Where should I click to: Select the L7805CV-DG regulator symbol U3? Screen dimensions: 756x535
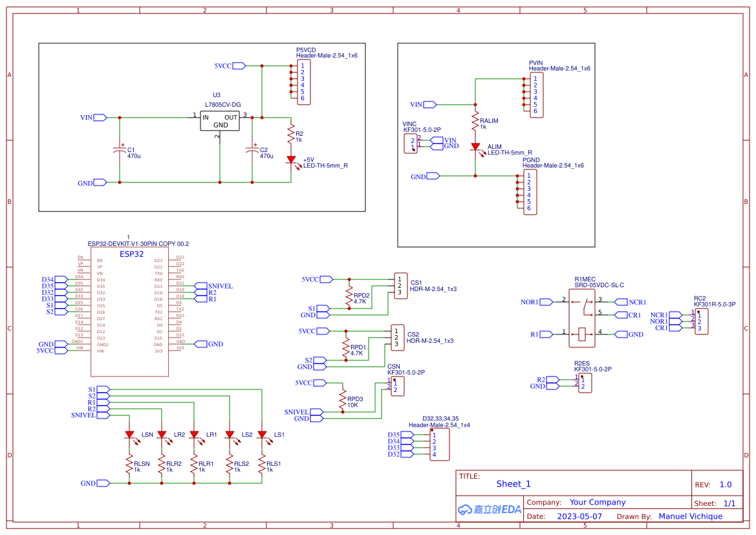219,120
